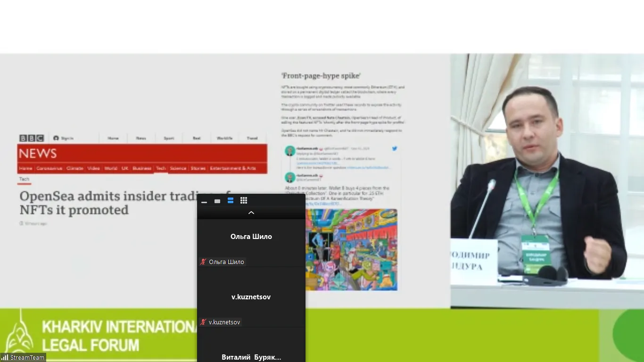Click the Twitter bird icon on the embedded tweet
Image resolution: width=644 pixels, height=362 pixels.
pos(395,148)
